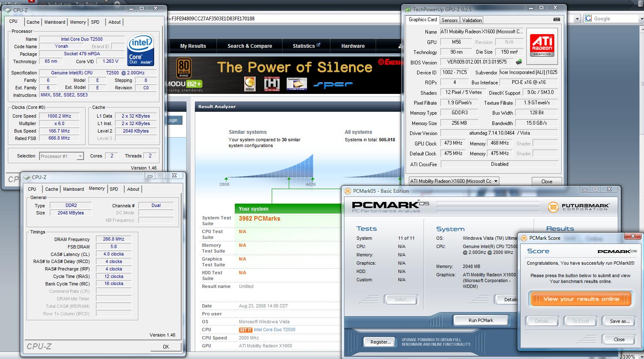Click the ATI CrossFire Disabled field
This screenshot has height=359, width=644.
(x=499, y=164)
